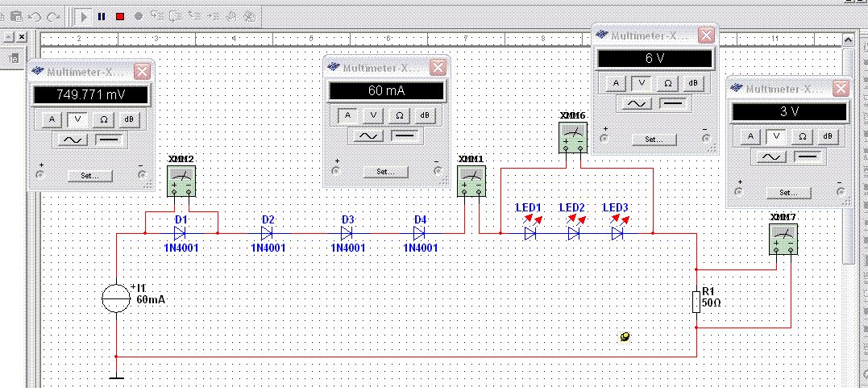The width and height of the screenshot is (868, 388).
Task: Switch the 749.771 mV multimeter to ammeter mode A
Action: click(x=52, y=119)
